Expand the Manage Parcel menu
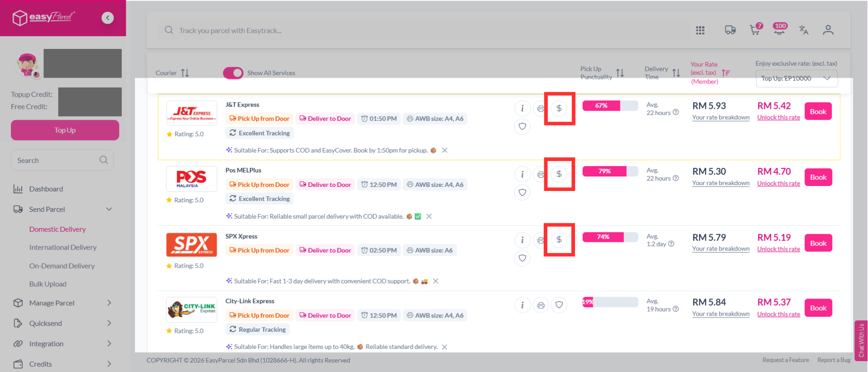Viewport: 868px width, 372px height. 109,303
